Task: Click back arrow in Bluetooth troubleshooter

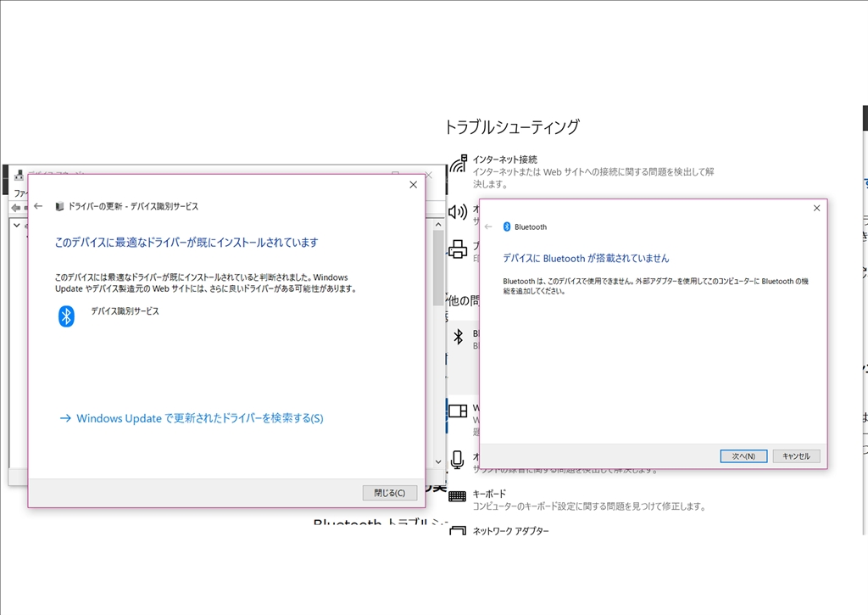Action: click(x=488, y=226)
